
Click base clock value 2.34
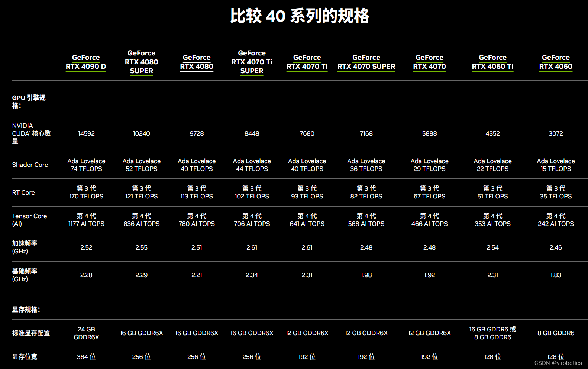(x=252, y=275)
